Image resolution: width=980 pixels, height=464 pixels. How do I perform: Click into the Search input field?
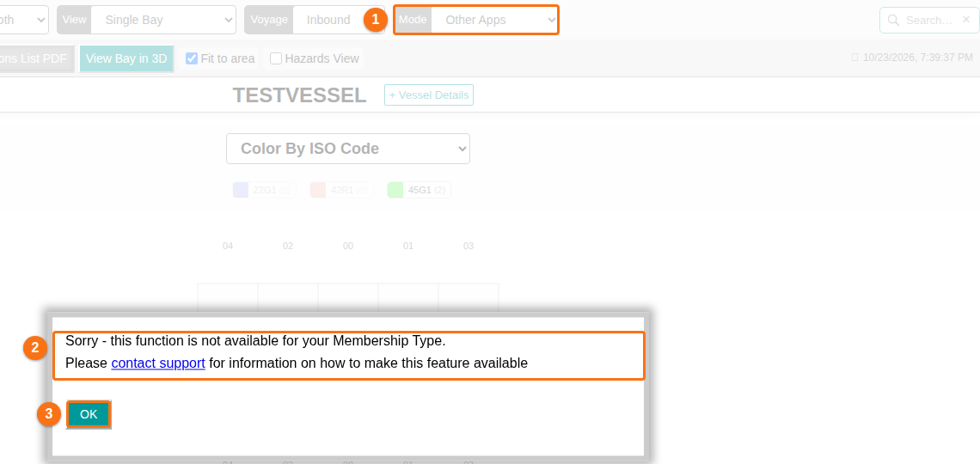[x=929, y=20]
